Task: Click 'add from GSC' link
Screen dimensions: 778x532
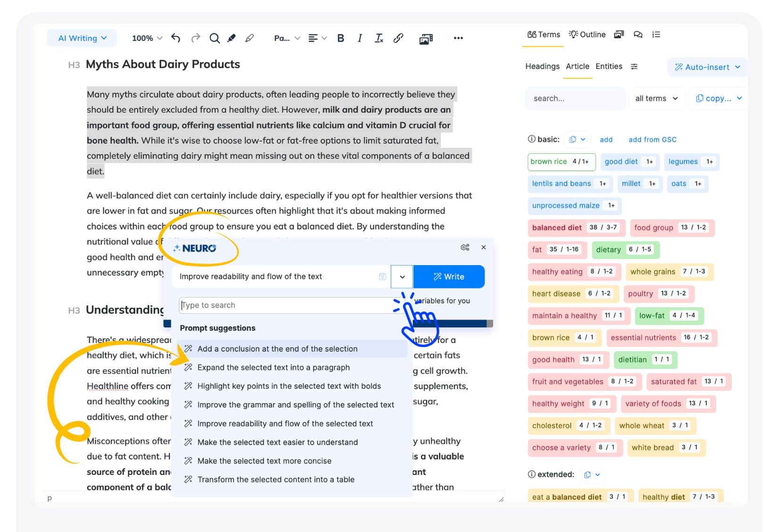Action: 652,140
